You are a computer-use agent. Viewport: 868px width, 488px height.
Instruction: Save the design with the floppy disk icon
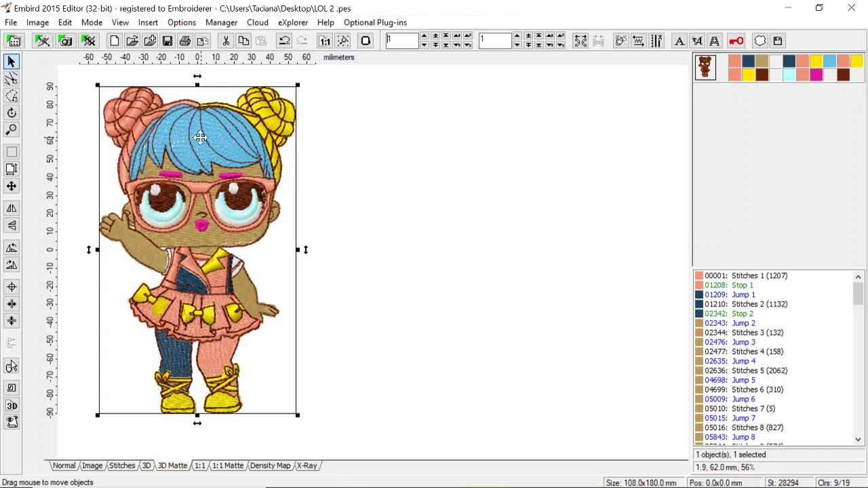pyautogui.click(x=167, y=41)
